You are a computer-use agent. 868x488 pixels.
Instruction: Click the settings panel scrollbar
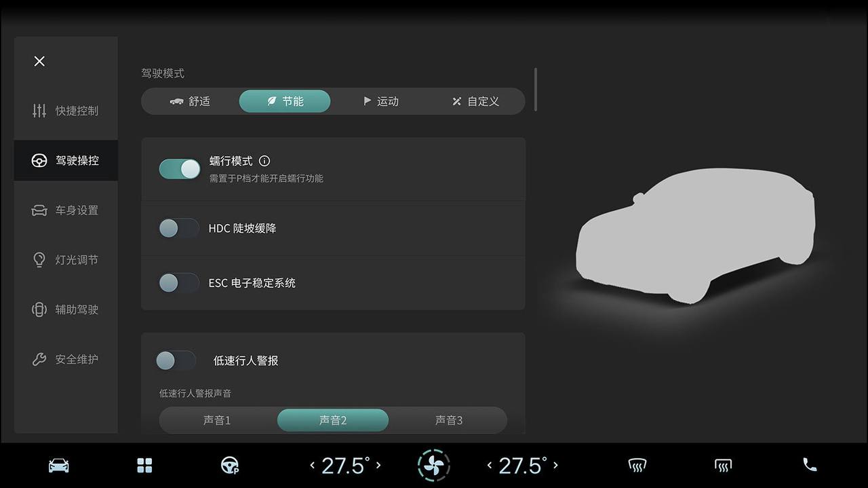(x=536, y=89)
